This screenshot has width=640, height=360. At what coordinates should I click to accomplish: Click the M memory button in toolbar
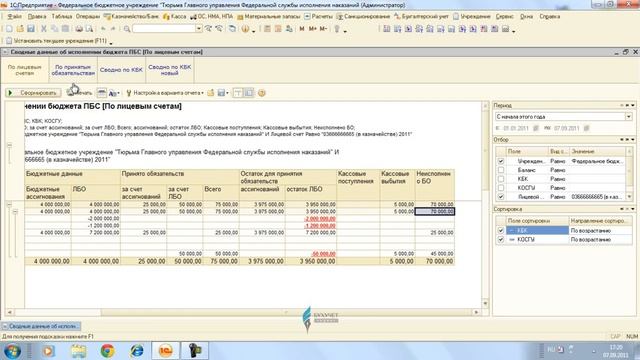tap(302, 29)
